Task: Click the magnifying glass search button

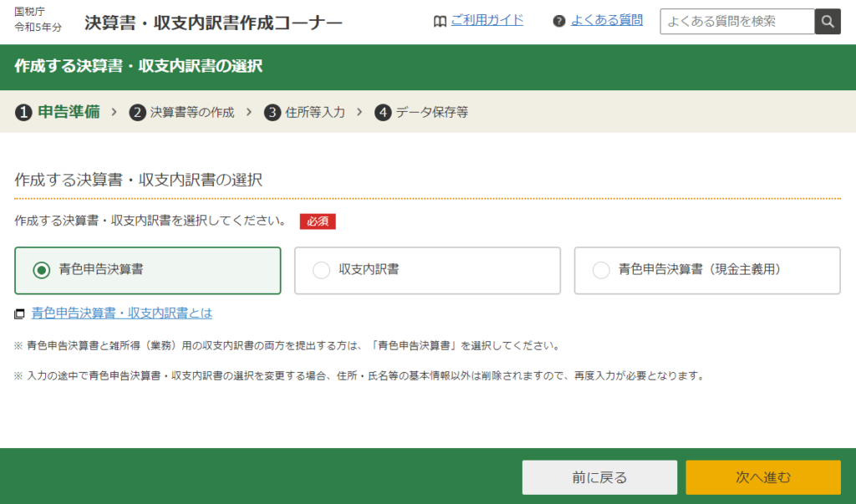Action: coord(827,22)
